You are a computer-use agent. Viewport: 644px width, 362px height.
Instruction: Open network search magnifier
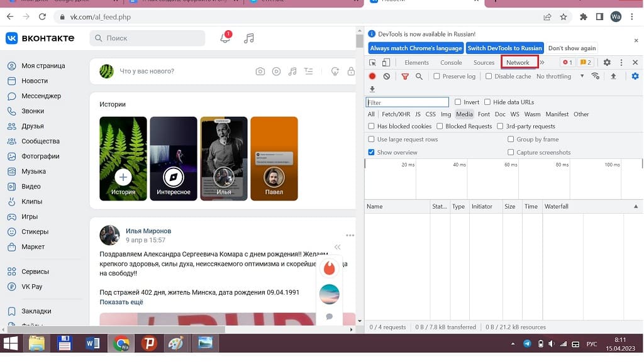pyautogui.click(x=419, y=76)
